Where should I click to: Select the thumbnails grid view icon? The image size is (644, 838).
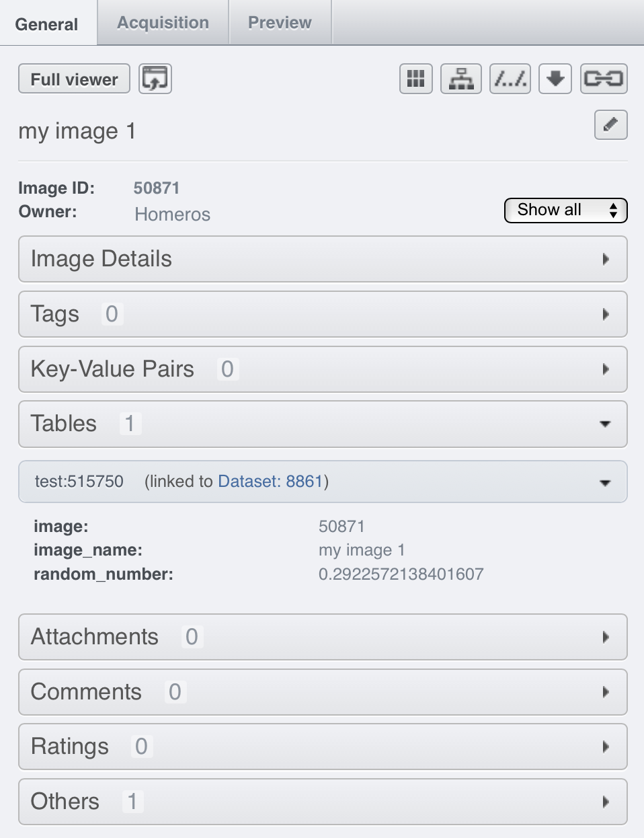(x=415, y=79)
